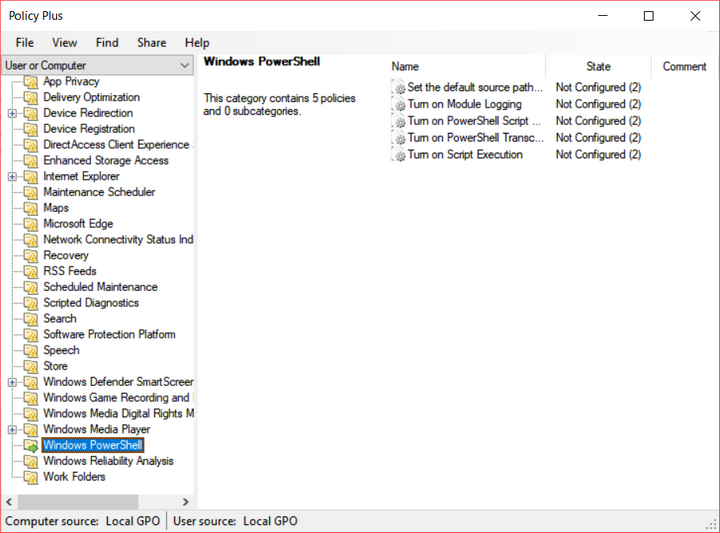Viewport: 720px width, 533px height.
Task: Maximize the Policy Plus window
Action: [649, 16]
